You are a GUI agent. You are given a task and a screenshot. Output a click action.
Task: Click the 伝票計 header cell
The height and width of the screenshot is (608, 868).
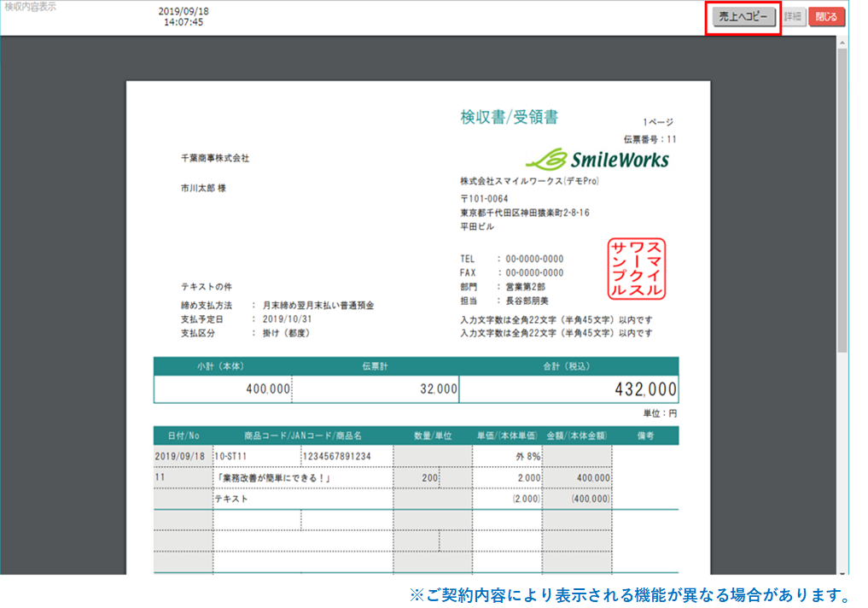coord(375,366)
